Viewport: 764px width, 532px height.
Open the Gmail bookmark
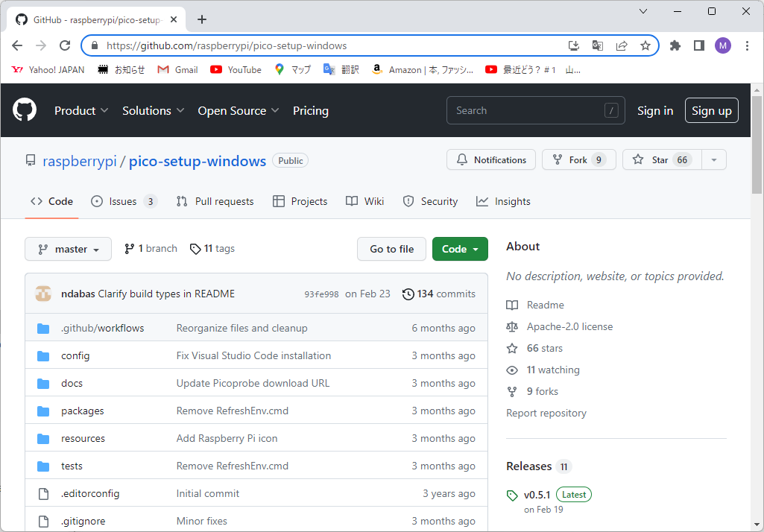177,70
